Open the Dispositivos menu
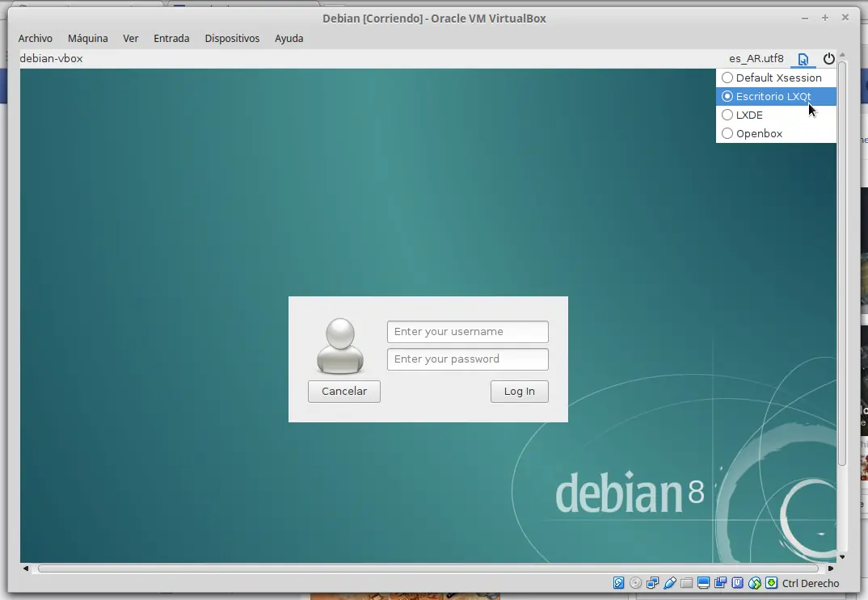 pos(232,38)
